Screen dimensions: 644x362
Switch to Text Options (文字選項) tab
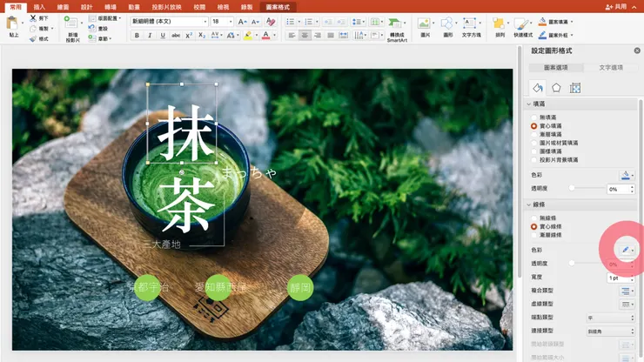611,67
